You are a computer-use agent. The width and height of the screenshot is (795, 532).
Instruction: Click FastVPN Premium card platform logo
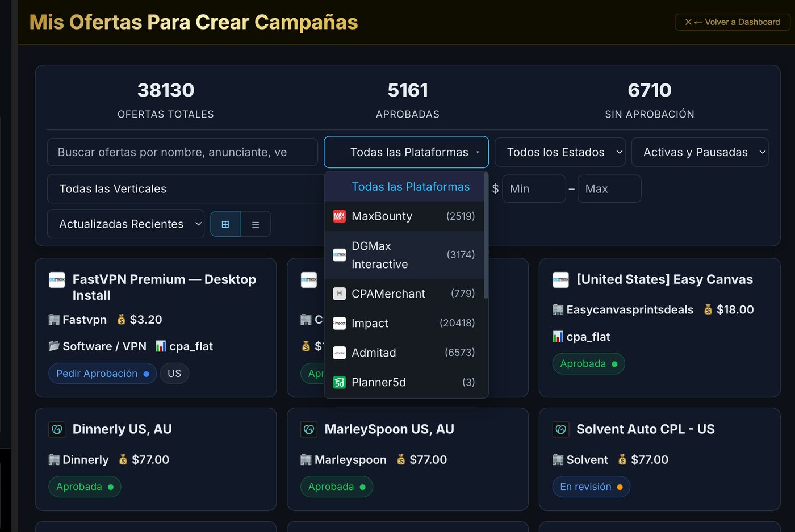tap(57, 280)
